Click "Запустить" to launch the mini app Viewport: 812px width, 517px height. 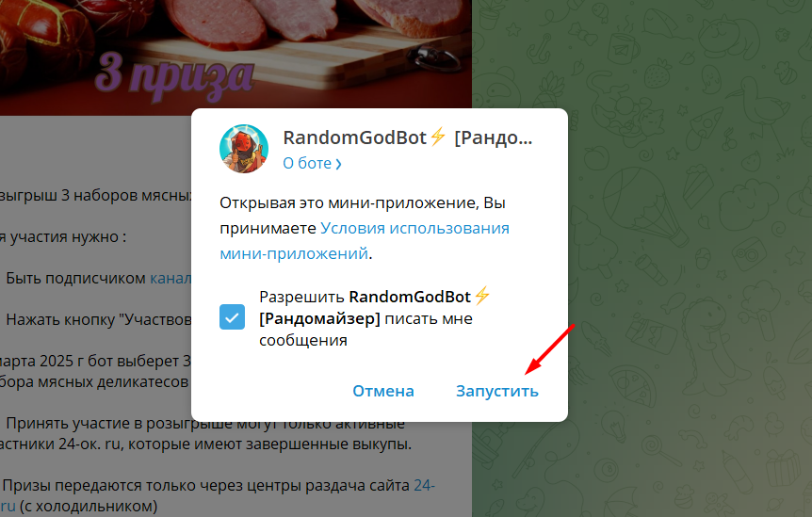497,391
